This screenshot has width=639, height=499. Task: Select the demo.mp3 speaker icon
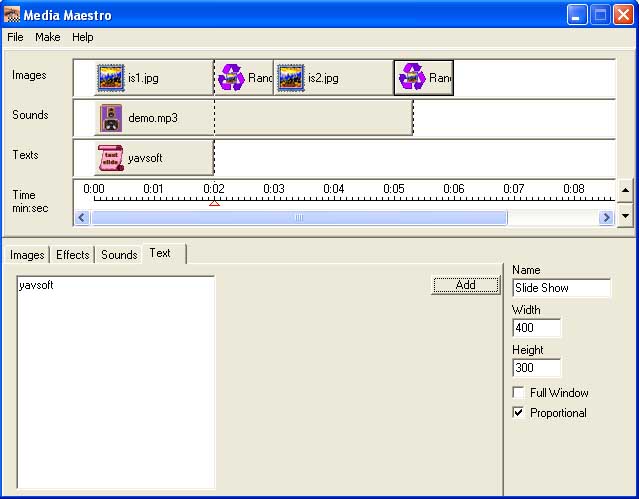(x=111, y=118)
